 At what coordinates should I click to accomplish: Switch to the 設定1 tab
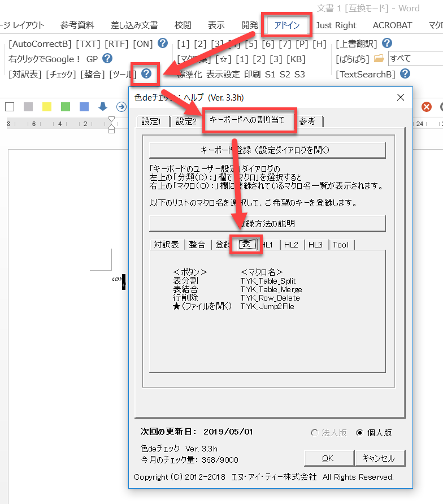click(151, 121)
